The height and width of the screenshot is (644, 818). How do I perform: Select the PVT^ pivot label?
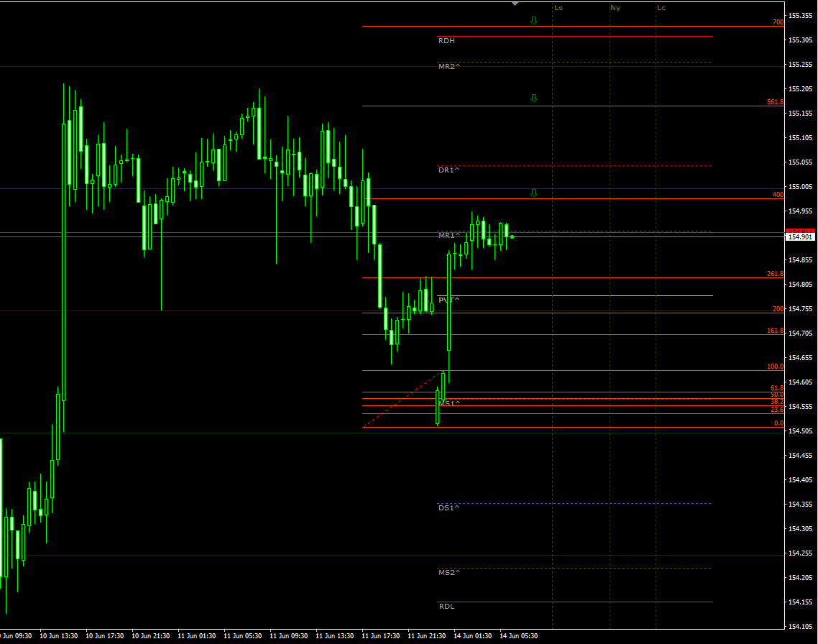[x=449, y=300]
